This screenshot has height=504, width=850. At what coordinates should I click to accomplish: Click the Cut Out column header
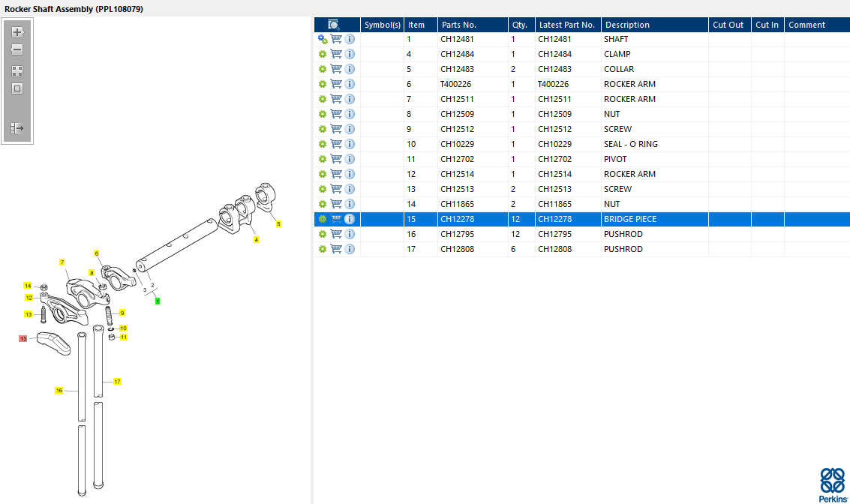point(730,25)
